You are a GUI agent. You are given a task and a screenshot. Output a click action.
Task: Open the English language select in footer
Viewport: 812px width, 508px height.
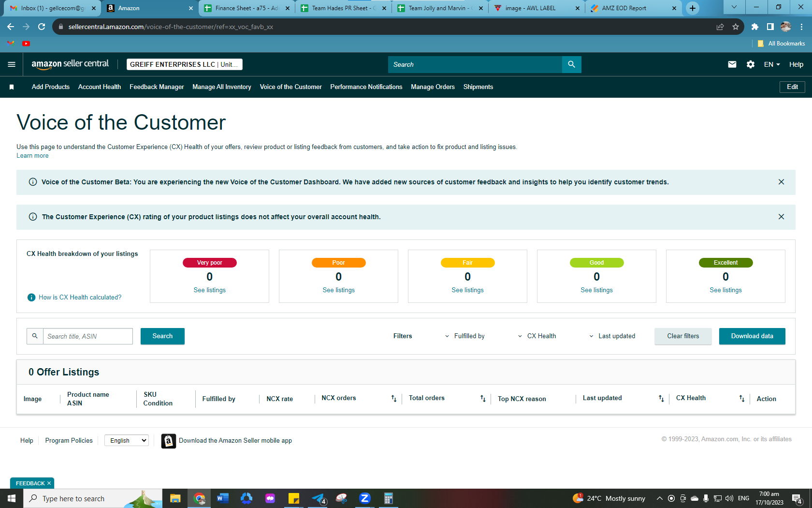click(127, 441)
